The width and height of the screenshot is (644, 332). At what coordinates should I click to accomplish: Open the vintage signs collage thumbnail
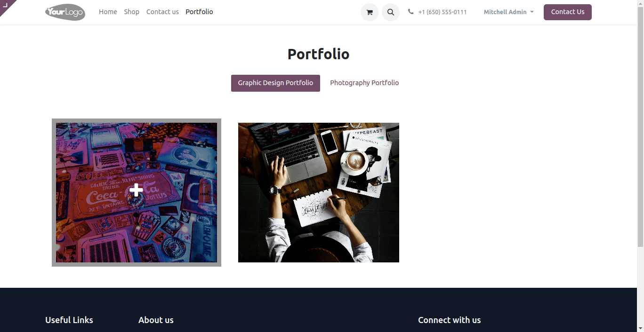137,192
